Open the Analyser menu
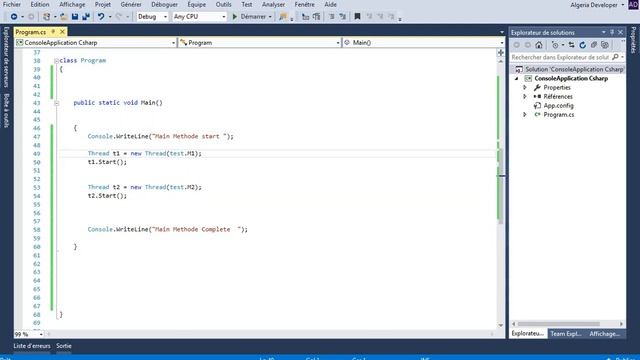The height and width of the screenshot is (360, 640). coord(273,4)
